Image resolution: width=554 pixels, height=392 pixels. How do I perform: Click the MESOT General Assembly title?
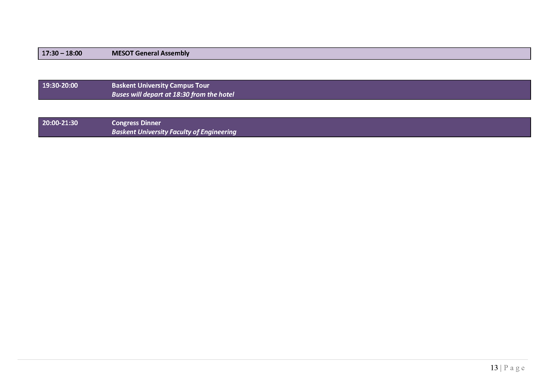150,53
